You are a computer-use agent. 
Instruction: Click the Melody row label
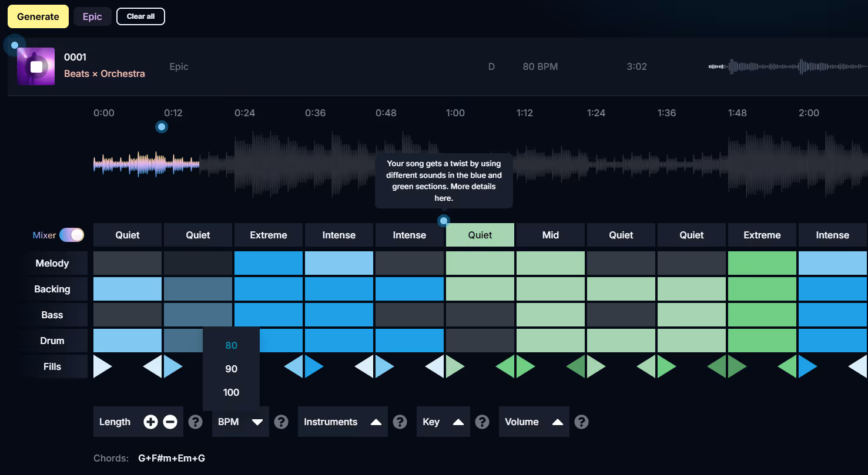52,263
